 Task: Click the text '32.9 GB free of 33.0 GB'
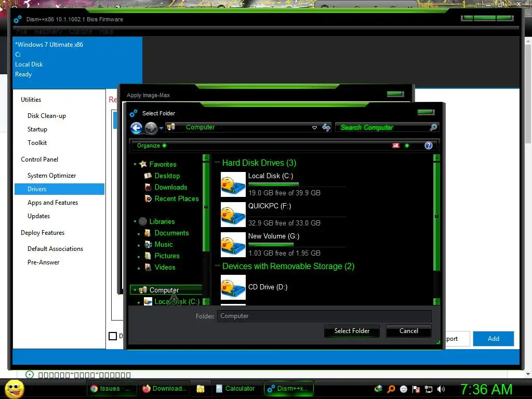pos(284,223)
